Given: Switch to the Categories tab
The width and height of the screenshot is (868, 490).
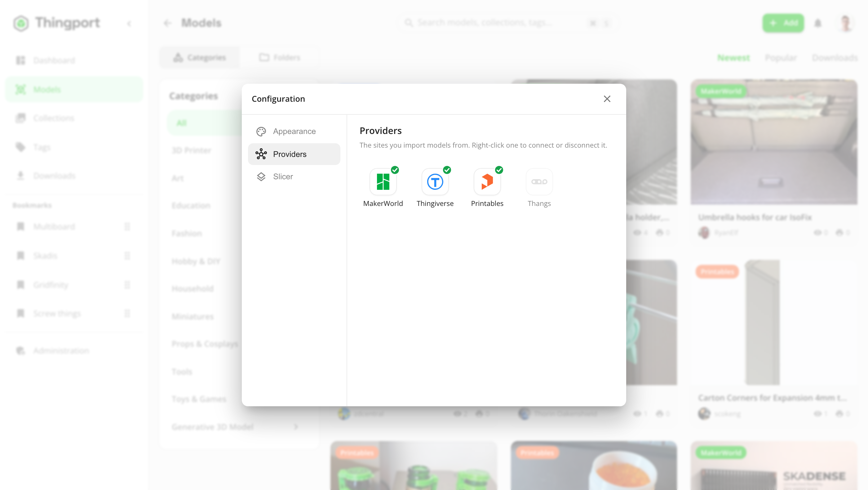Looking at the screenshot, I should [199, 58].
